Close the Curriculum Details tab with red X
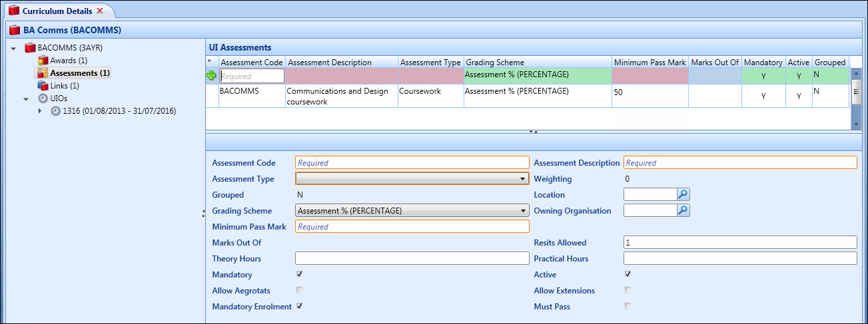The width and height of the screenshot is (868, 324). pyautogui.click(x=100, y=11)
